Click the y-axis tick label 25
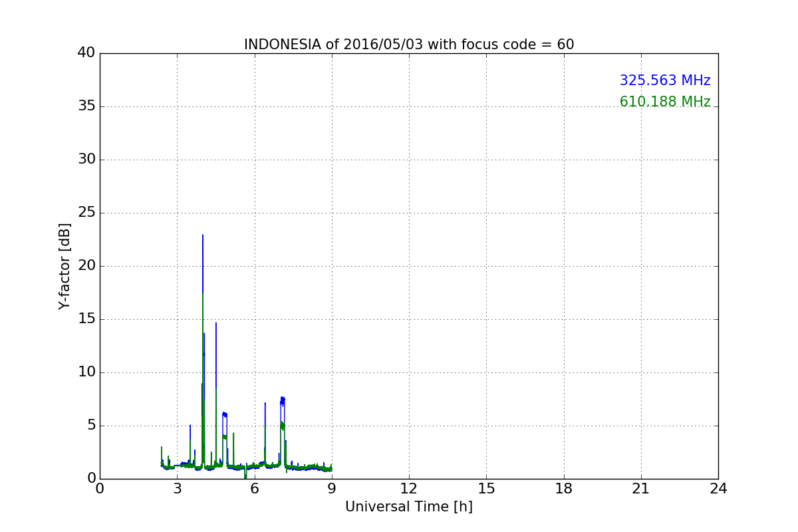 [x=86, y=213]
